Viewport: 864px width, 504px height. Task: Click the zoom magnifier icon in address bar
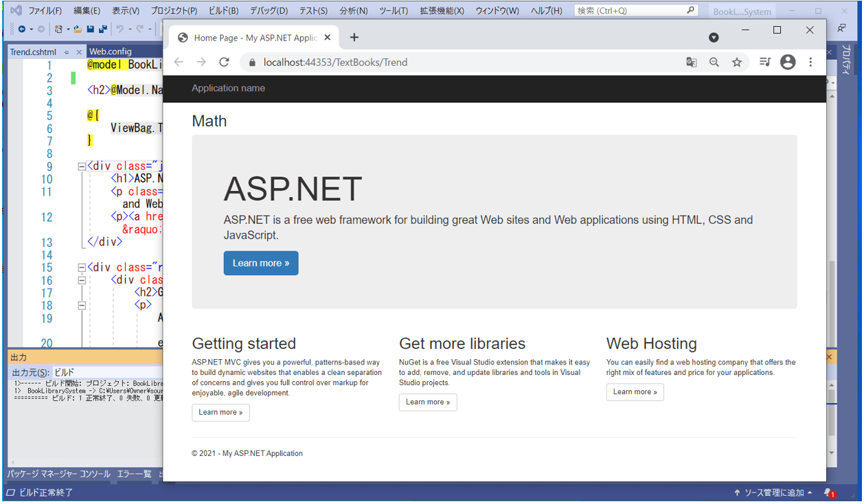coord(714,62)
